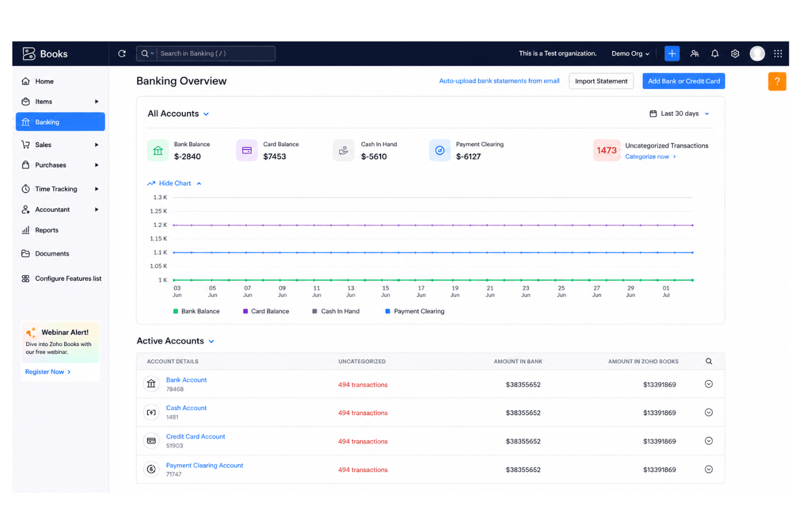The height and width of the screenshot is (532, 798).
Task: Open Auto-upload bank statements from email link
Action: [x=499, y=81]
